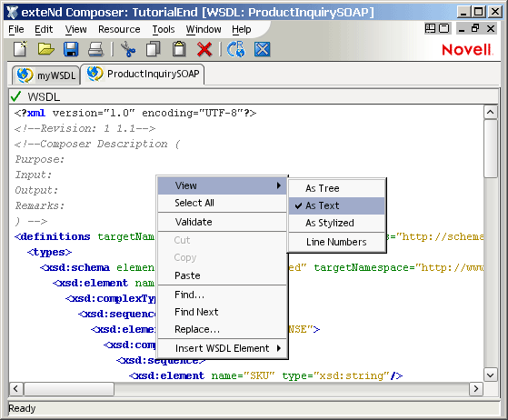Close the inner document window
The height and width of the screenshot is (420, 508).
tap(491, 28)
